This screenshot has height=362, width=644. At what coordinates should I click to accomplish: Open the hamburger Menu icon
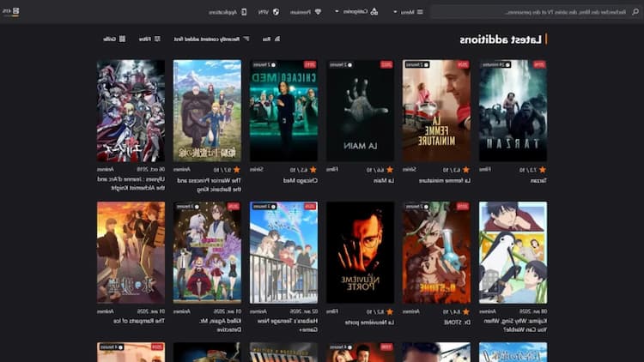coord(420,12)
